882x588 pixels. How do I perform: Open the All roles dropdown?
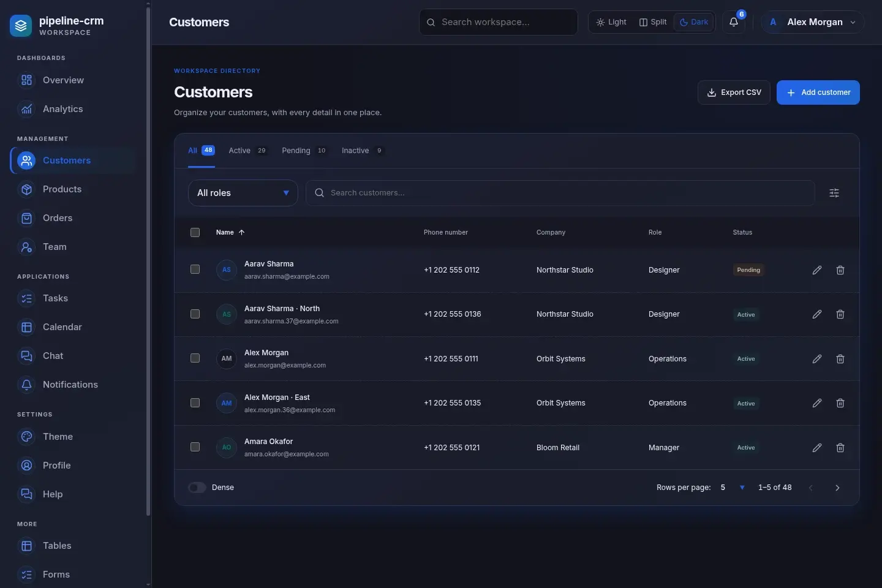pyautogui.click(x=243, y=193)
